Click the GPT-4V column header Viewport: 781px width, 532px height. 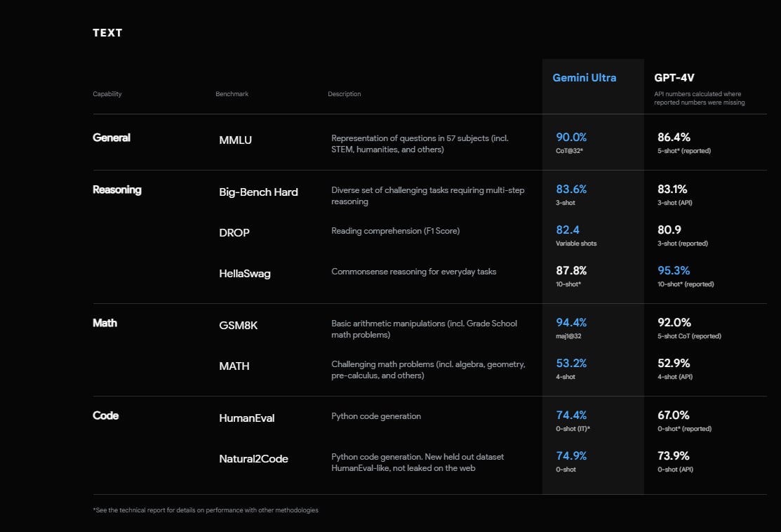pyautogui.click(x=674, y=78)
